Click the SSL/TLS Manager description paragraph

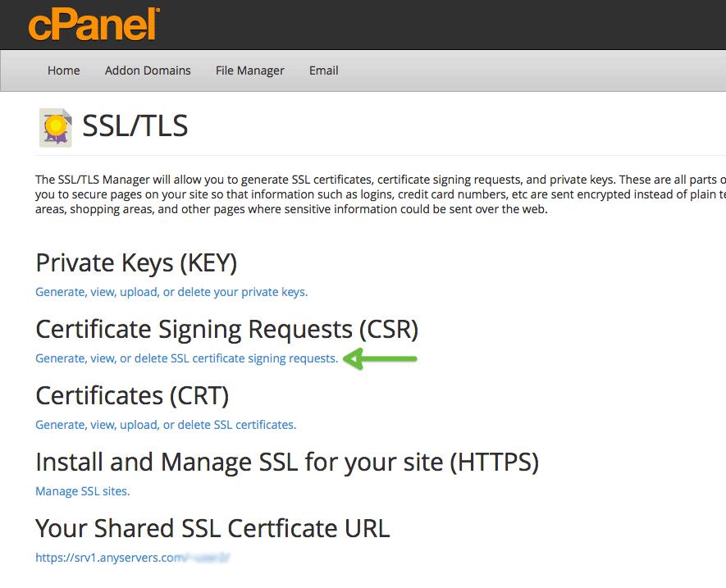pyautogui.click(x=381, y=194)
